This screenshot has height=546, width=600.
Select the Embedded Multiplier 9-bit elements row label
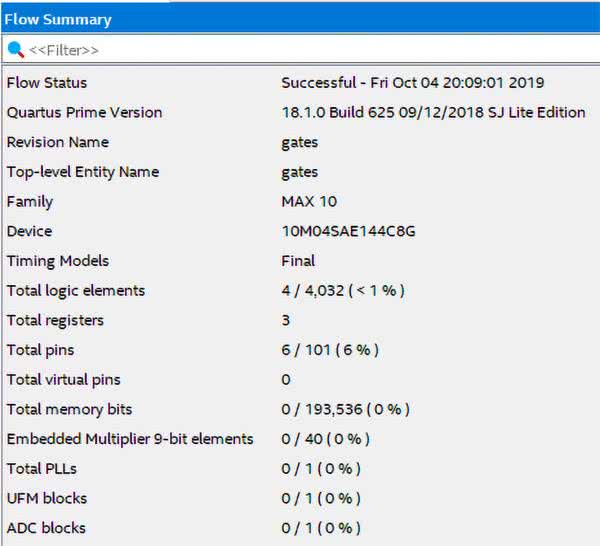coord(130,439)
